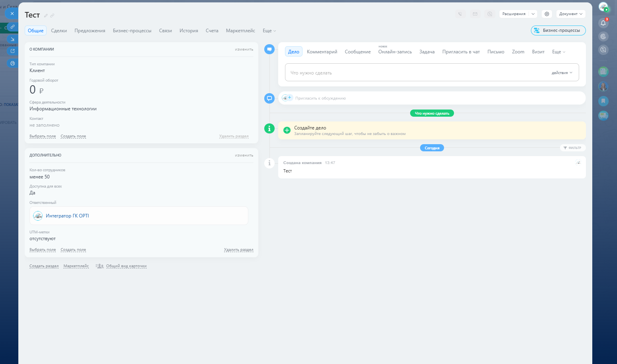Screen dimensions: 617x364
Task: Click the notifications bell icon
Action: [603, 23]
